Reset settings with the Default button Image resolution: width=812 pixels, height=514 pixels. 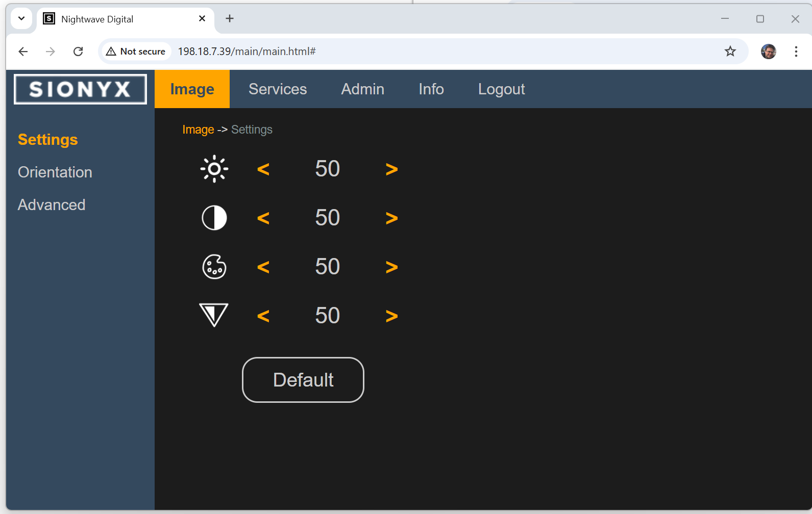pos(303,380)
